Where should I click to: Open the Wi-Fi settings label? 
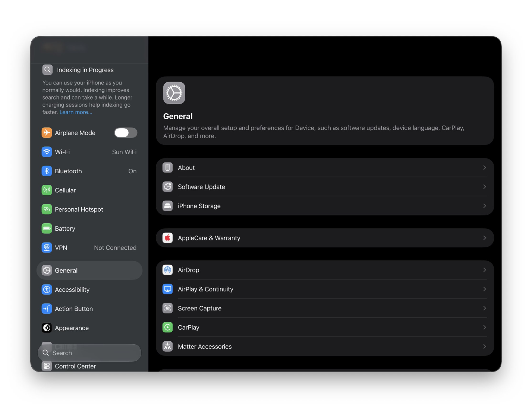[62, 152]
